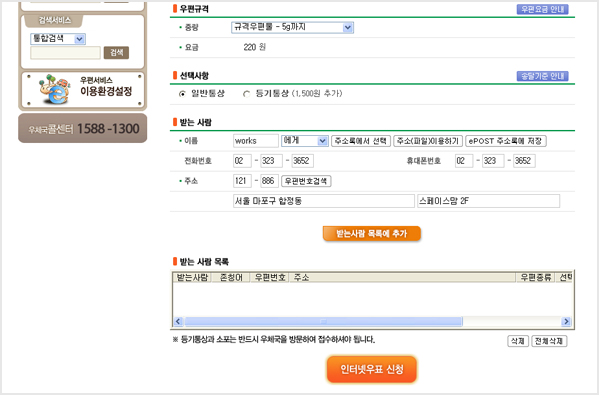Click the 전화번호 last field 3652
This screenshot has width=599, height=395.
tap(303, 161)
